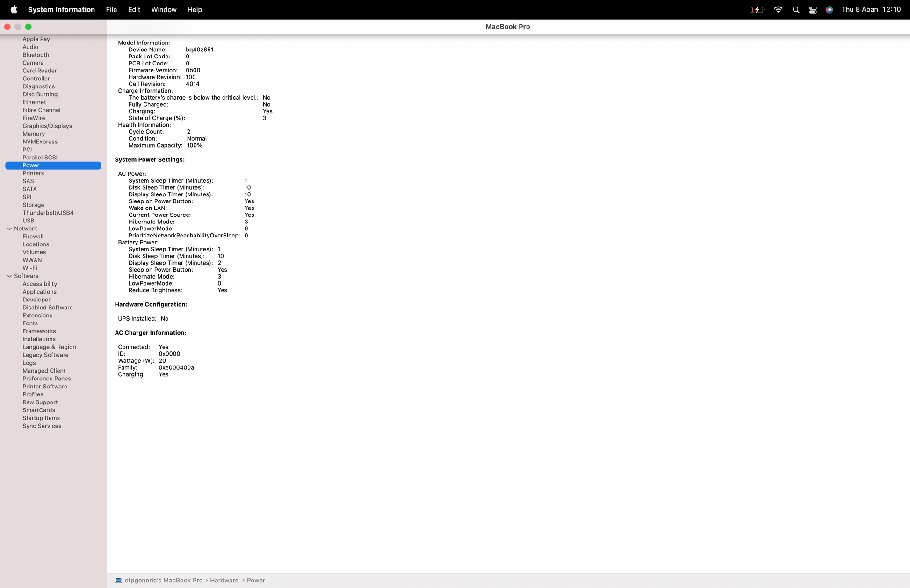The image size is (910, 588).
Task: Open the File menu
Action: tap(111, 9)
